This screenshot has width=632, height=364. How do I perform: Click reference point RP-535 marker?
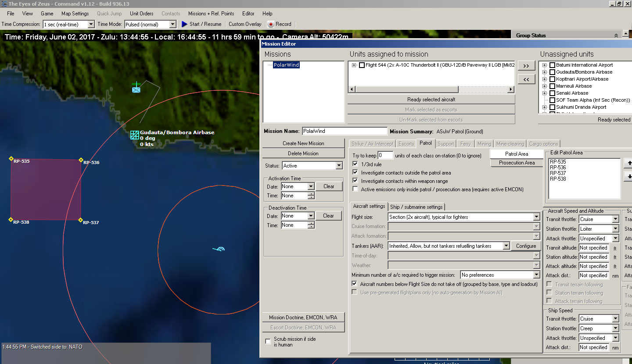tap(11, 158)
